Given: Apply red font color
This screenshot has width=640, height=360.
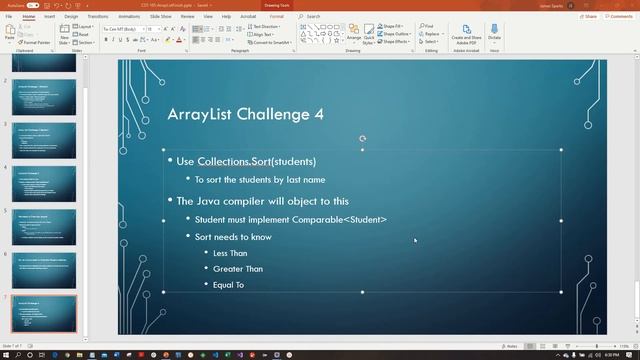Looking at the screenshot, I should pos(179,40).
